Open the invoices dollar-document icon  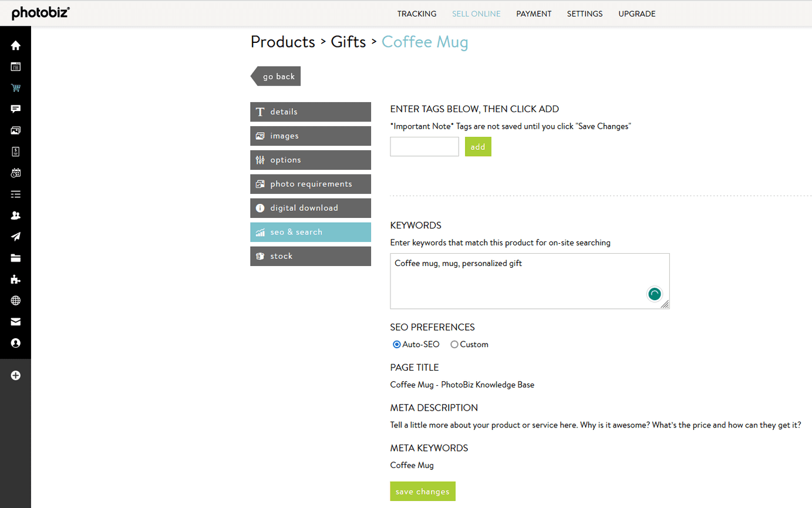tap(15, 152)
